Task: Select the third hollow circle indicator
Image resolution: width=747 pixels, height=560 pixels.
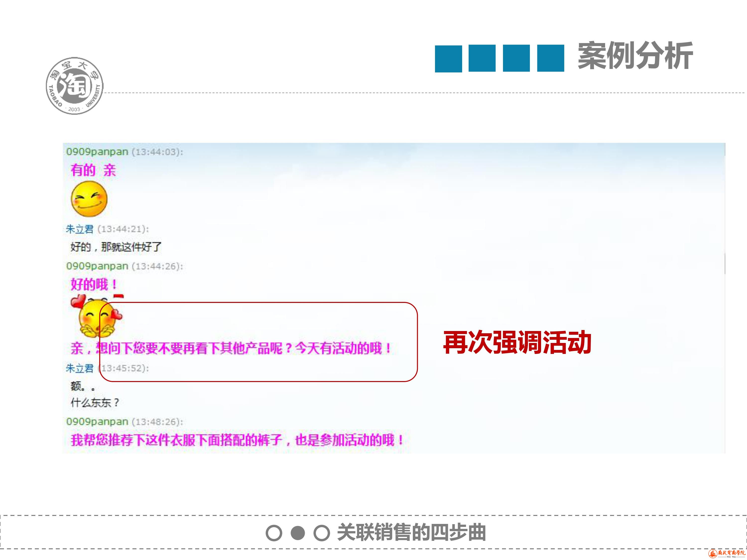Action: [321, 533]
